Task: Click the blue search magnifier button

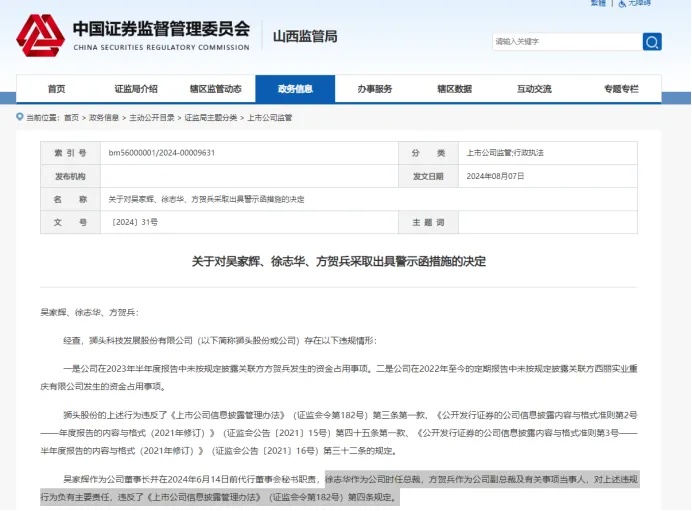Action: point(652,41)
